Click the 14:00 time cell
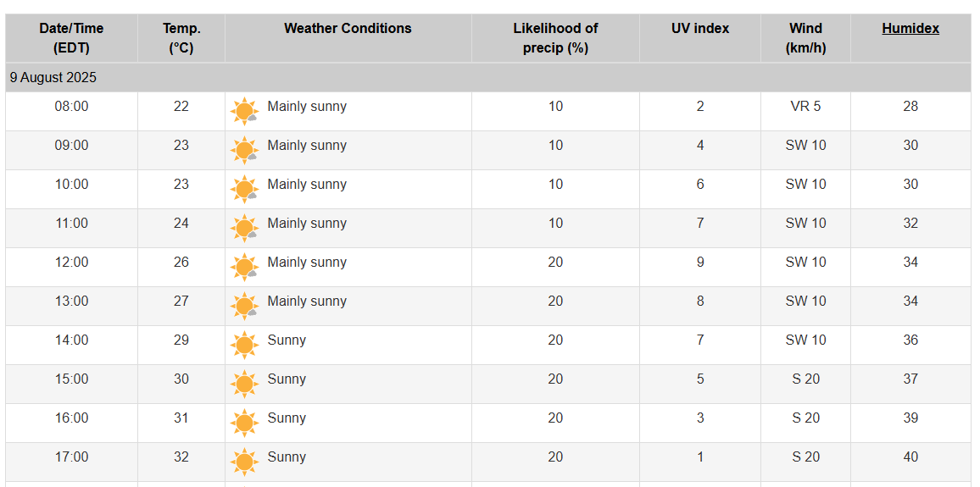Image resolution: width=980 pixels, height=487 pixels. [71, 340]
